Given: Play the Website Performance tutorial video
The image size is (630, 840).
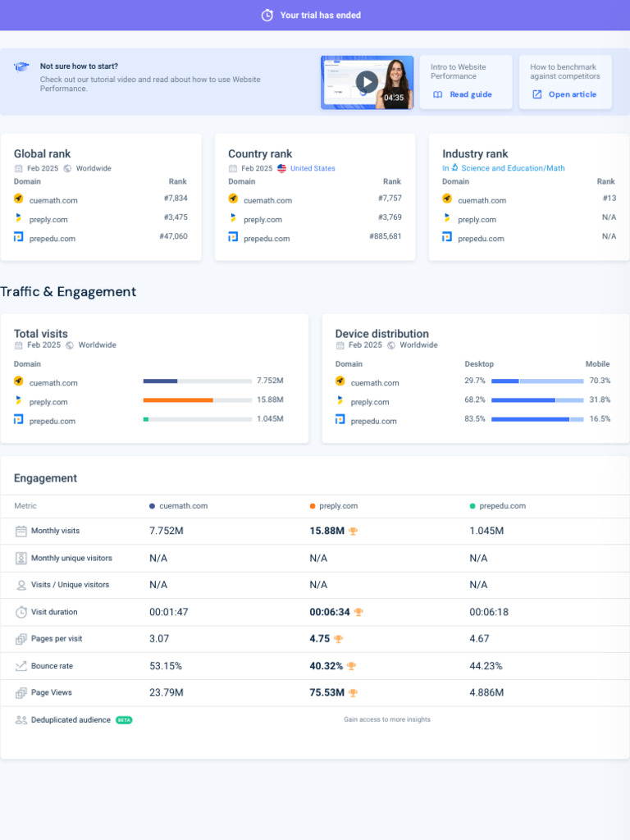Looking at the screenshot, I should pyautogui.click(x=367, y=82).
